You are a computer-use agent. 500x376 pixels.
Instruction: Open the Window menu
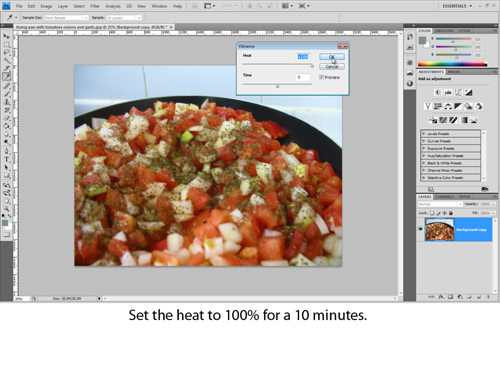pyautogui.click(x=159, y=6)
